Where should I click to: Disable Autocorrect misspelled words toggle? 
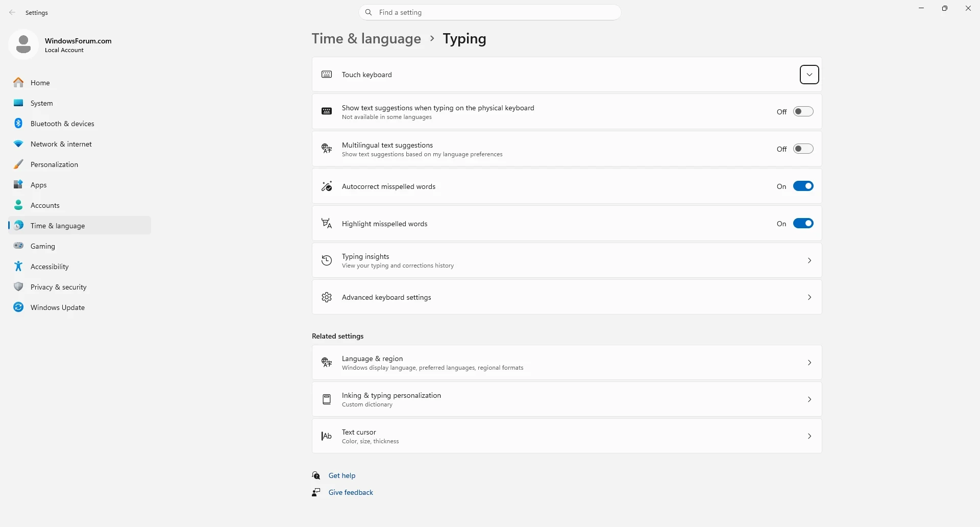pos(803,186)
